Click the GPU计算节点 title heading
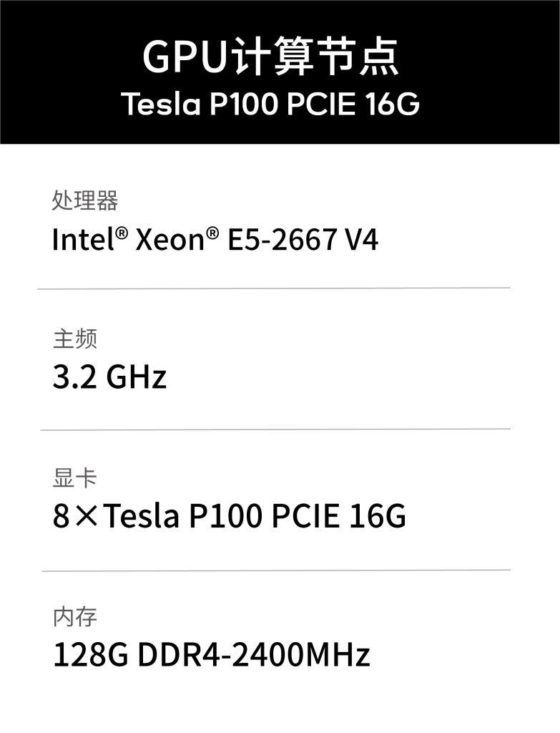This screenshot has width=560, height=733. (x=270, y=59)
